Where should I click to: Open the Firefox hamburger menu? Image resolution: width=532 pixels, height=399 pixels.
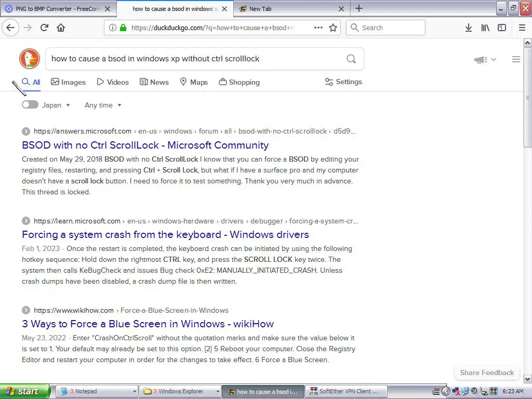click(x=522, y=28)
